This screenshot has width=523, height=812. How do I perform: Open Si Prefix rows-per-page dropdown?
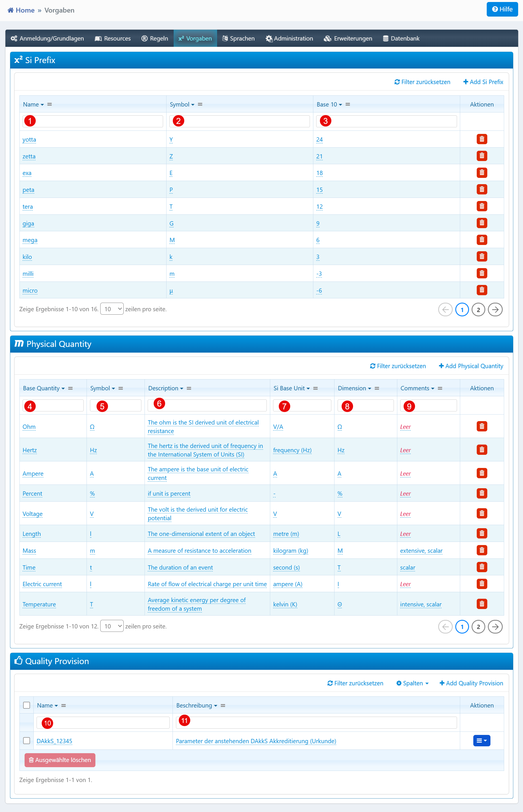[x=112, y=309]
